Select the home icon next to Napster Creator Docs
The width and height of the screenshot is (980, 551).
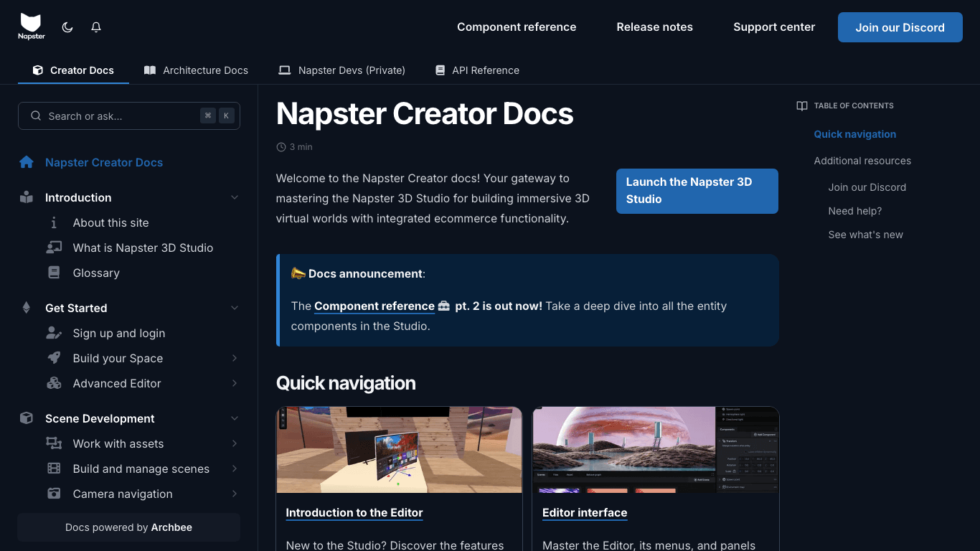tap(27, 162)
